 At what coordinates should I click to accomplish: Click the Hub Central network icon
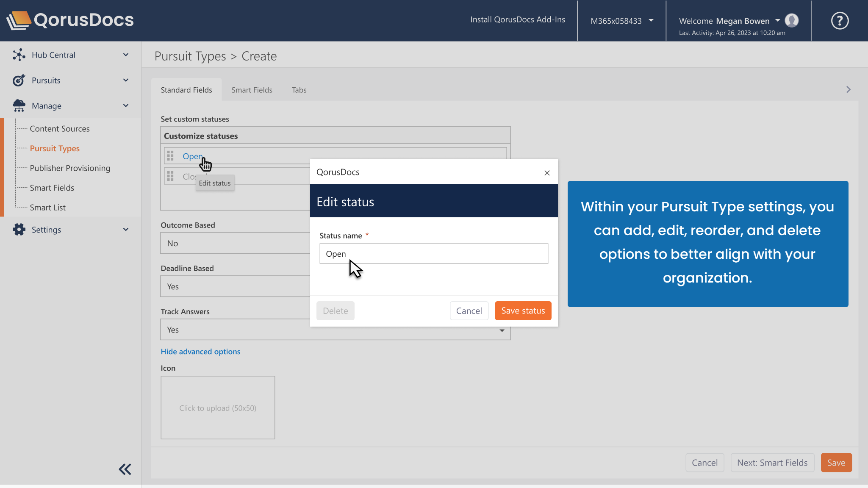(x=19, y=55)
